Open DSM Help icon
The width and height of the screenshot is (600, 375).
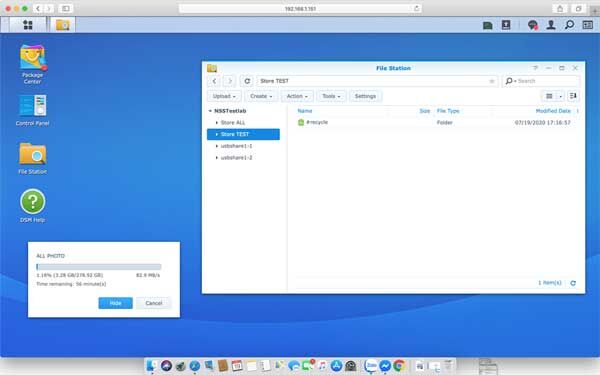coord(33,206)
